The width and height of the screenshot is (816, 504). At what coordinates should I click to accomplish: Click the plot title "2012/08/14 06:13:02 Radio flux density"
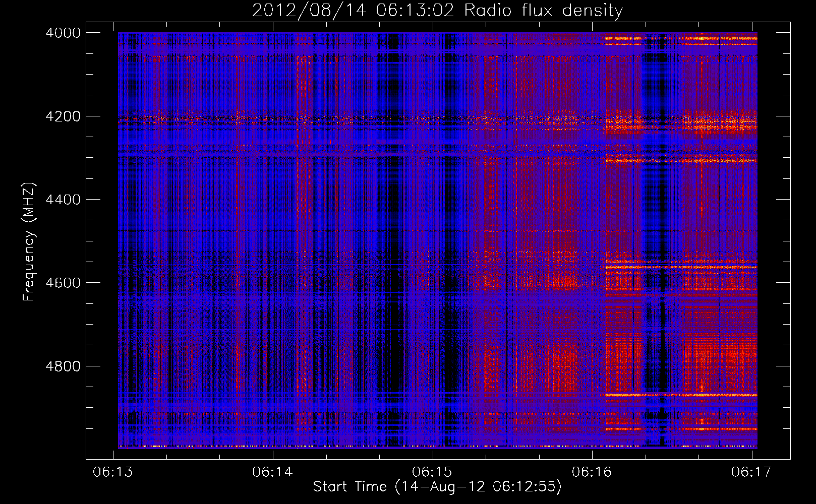coord(437,11)
